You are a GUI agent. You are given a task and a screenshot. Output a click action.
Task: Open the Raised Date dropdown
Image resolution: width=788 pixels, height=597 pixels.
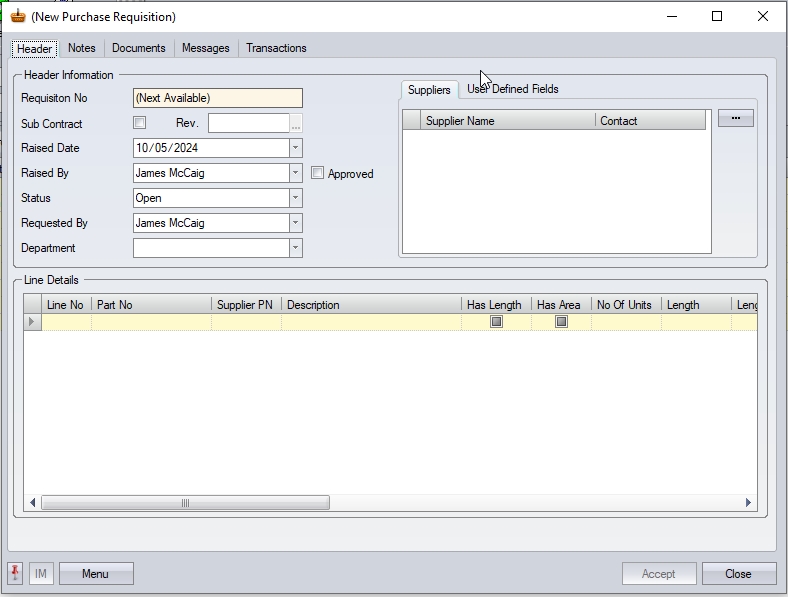point(295,148)
